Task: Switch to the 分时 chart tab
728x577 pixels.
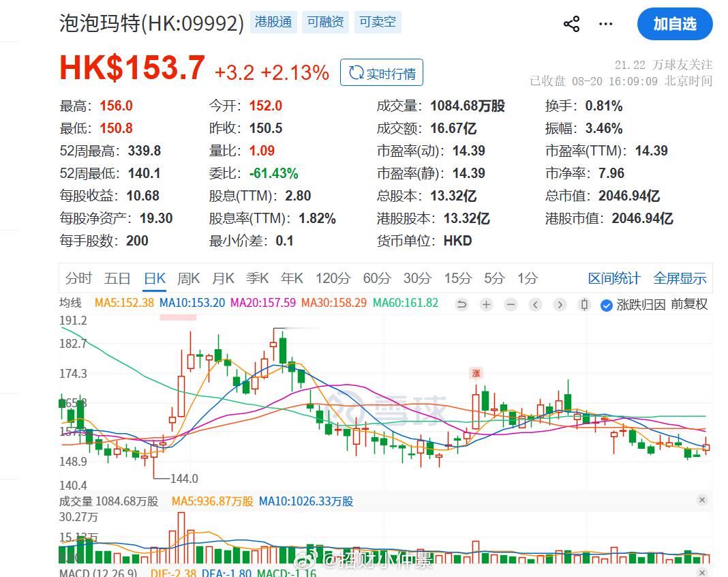Action: coord(78,278)
